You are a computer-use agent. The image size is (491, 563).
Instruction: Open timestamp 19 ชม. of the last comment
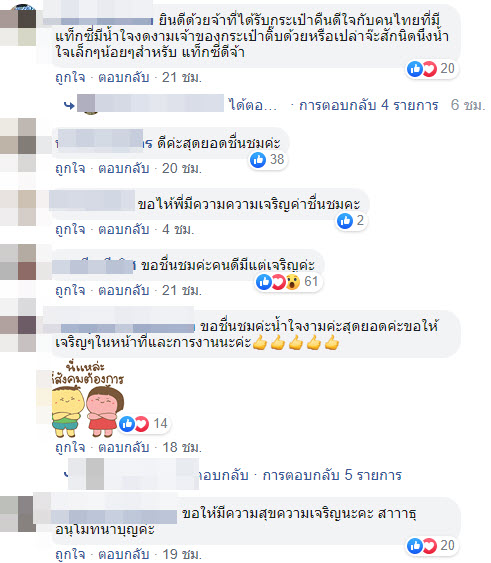click(182, 554)
